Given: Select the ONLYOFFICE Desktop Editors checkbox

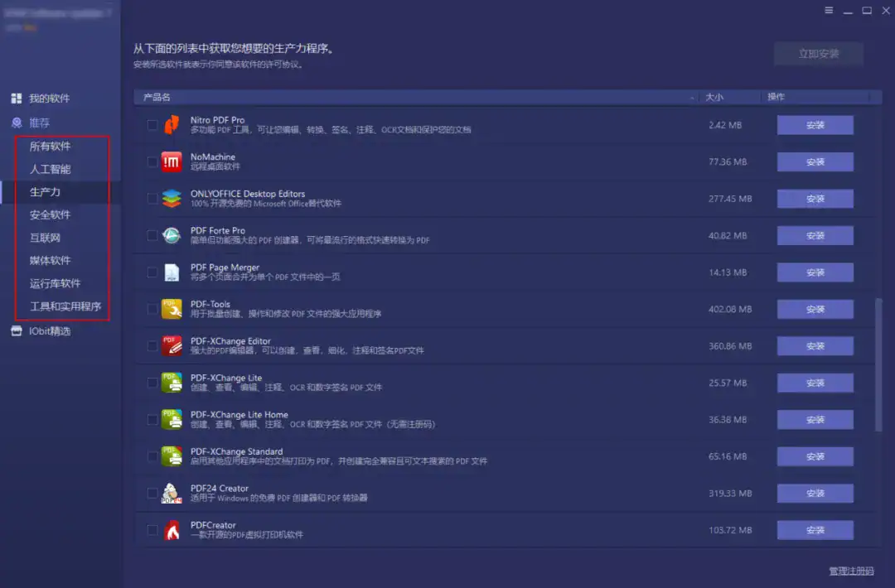Looking at the screenshot, I should 152,199.
